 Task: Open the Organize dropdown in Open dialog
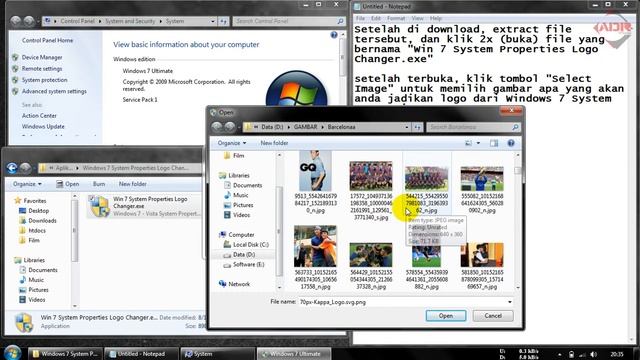(232, 143)
